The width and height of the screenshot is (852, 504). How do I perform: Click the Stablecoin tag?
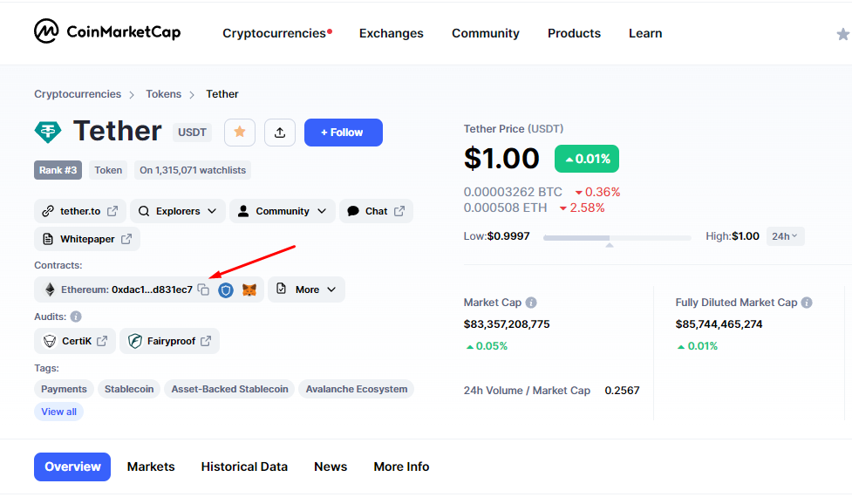(x=129, y=389)
